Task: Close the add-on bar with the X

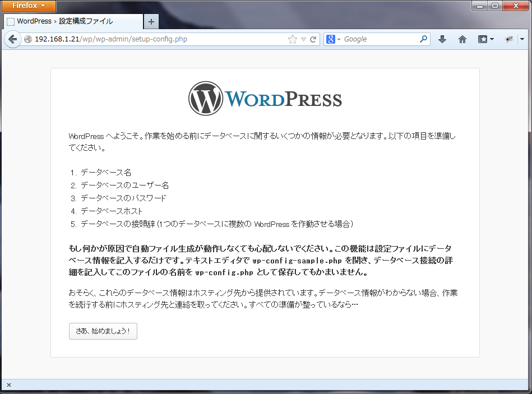Action: coord(9,385)
